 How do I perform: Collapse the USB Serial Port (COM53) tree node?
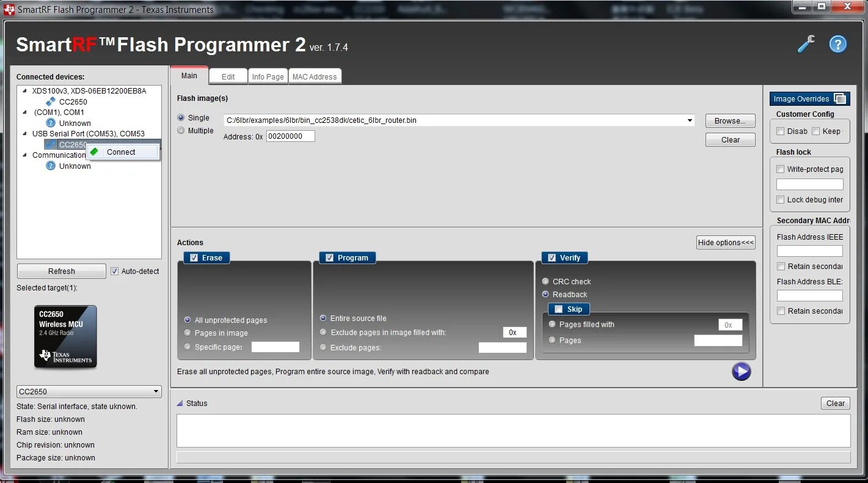pos(25,133)
